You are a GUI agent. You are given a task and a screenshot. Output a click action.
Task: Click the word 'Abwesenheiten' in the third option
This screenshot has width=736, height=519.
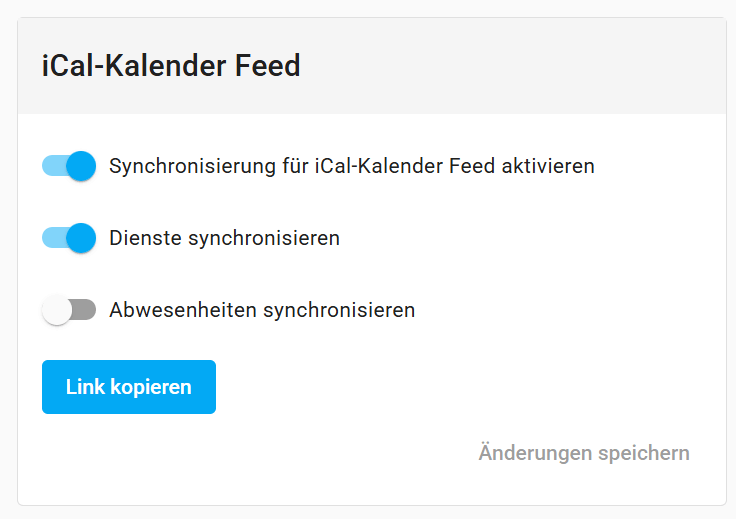[x=183, y=310]
